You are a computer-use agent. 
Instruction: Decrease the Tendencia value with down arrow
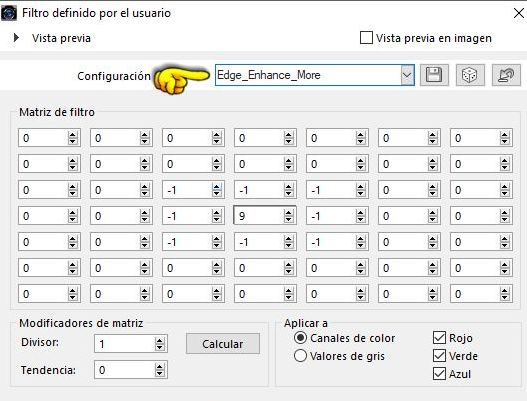pyautogui.click(x=159, y=373)
